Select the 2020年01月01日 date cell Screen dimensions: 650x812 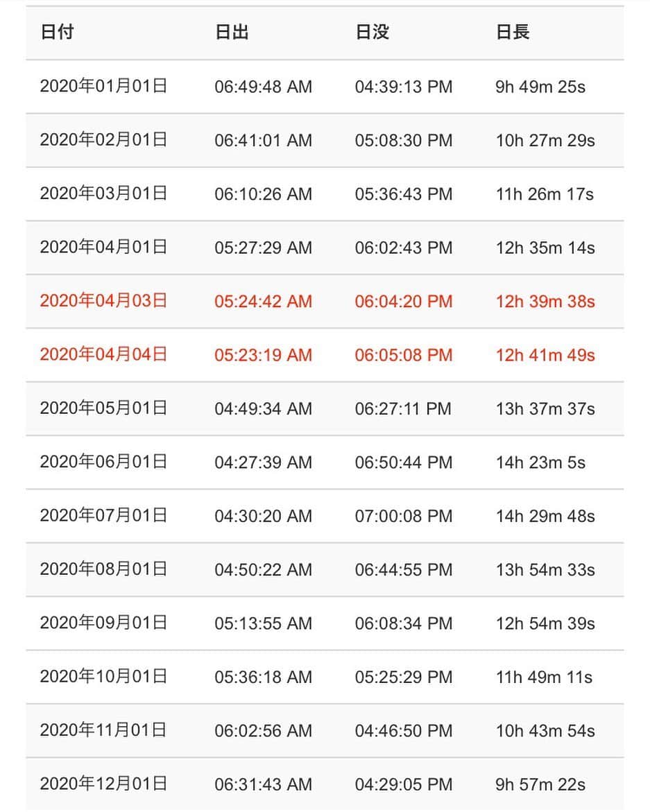pos(103,86)
